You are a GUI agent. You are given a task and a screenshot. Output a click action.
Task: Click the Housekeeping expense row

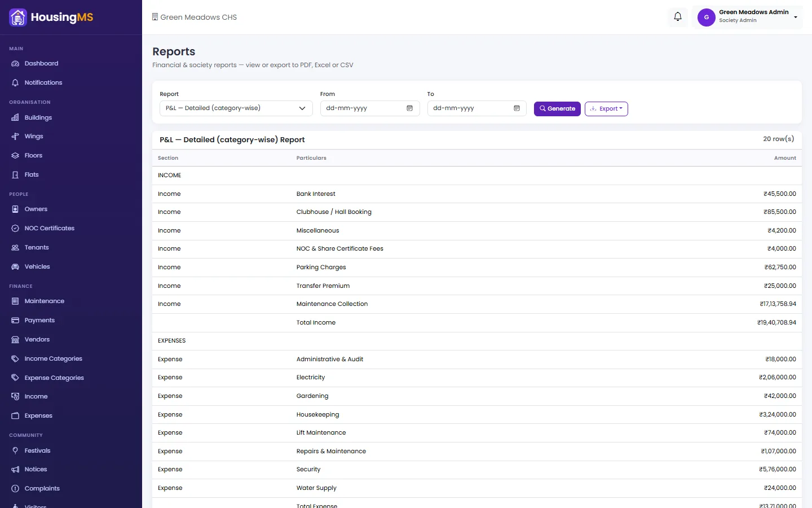coord(477,415)
